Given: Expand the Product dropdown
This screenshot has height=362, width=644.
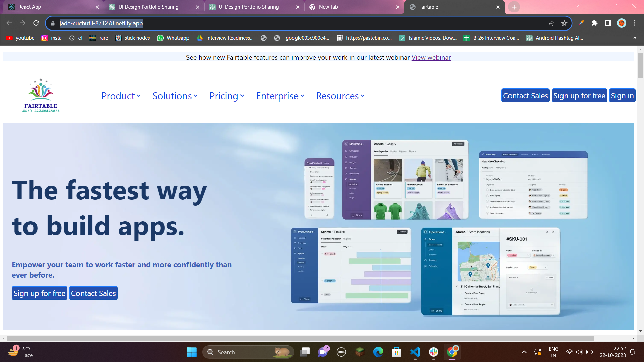Looking at the screenshot, I should (x=121, y=96).
